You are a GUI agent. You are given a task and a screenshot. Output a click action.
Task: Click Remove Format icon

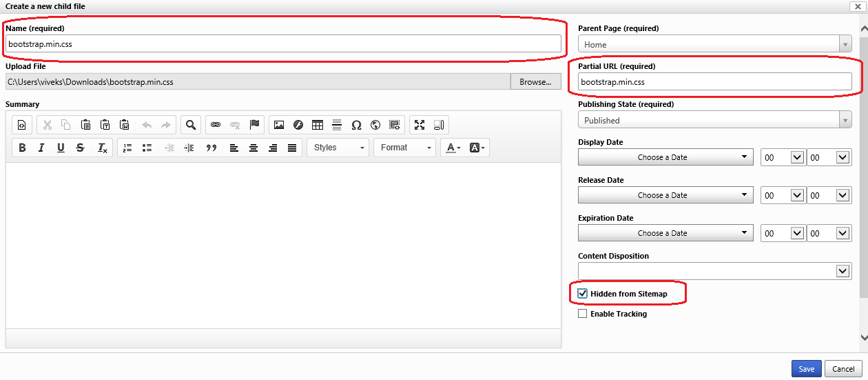click(x=102, y=148)
